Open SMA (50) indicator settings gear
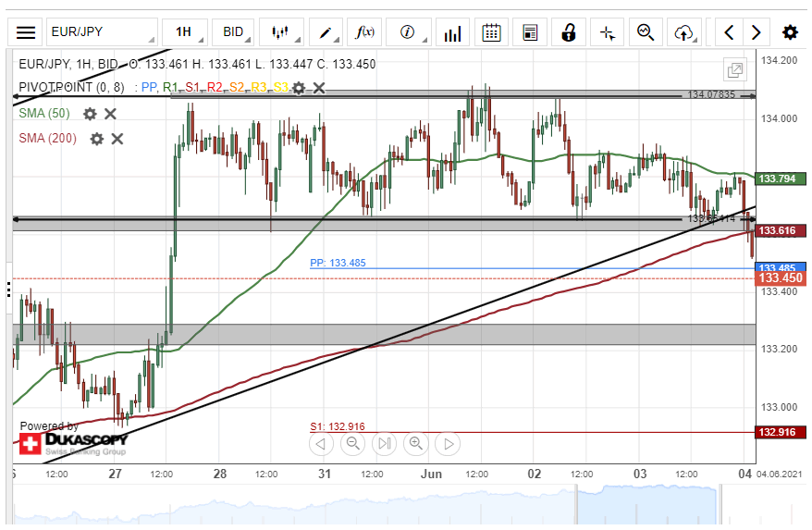 tap(90, 114)
